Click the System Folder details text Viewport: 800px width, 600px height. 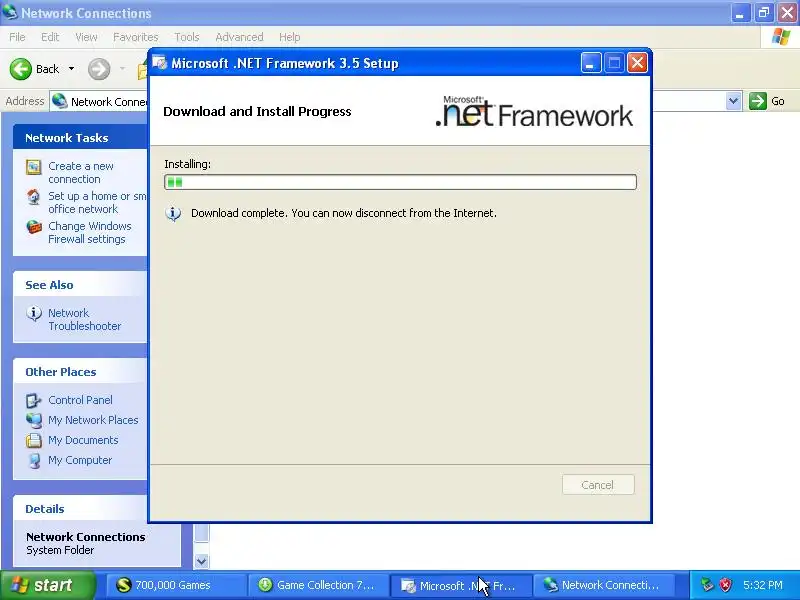pyautogui.click(x=60, y=550)
